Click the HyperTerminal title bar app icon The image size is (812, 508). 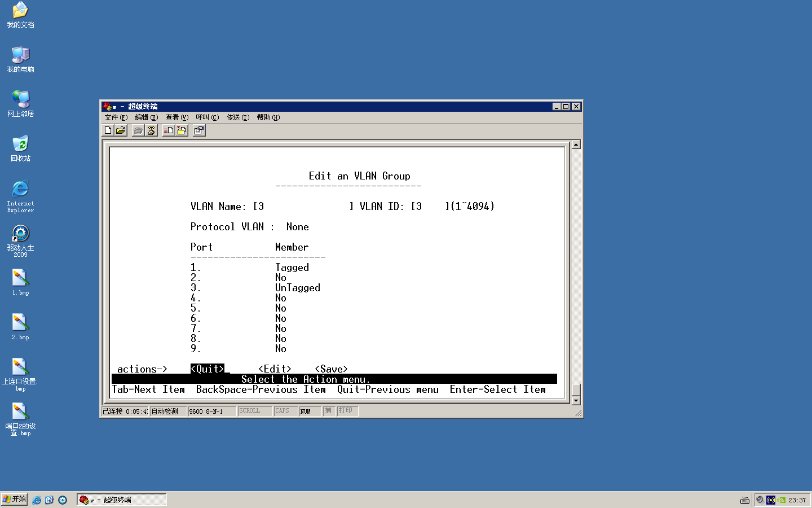click(x=107, y=106)
